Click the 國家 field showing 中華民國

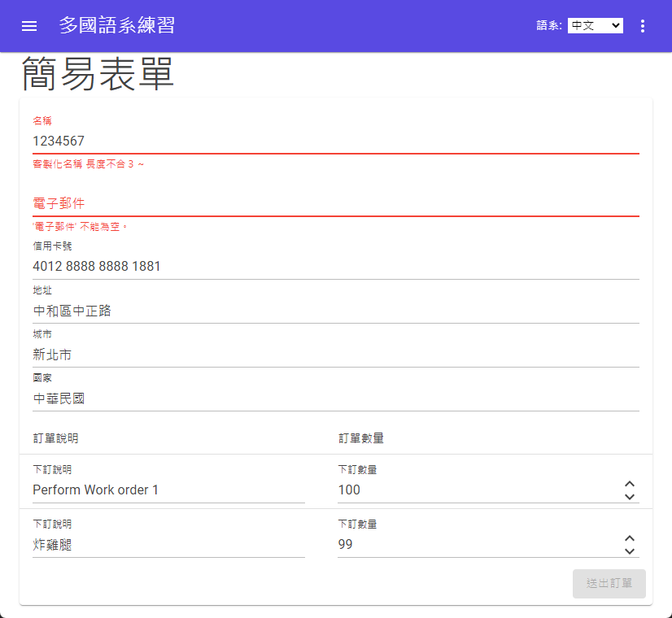335,398
